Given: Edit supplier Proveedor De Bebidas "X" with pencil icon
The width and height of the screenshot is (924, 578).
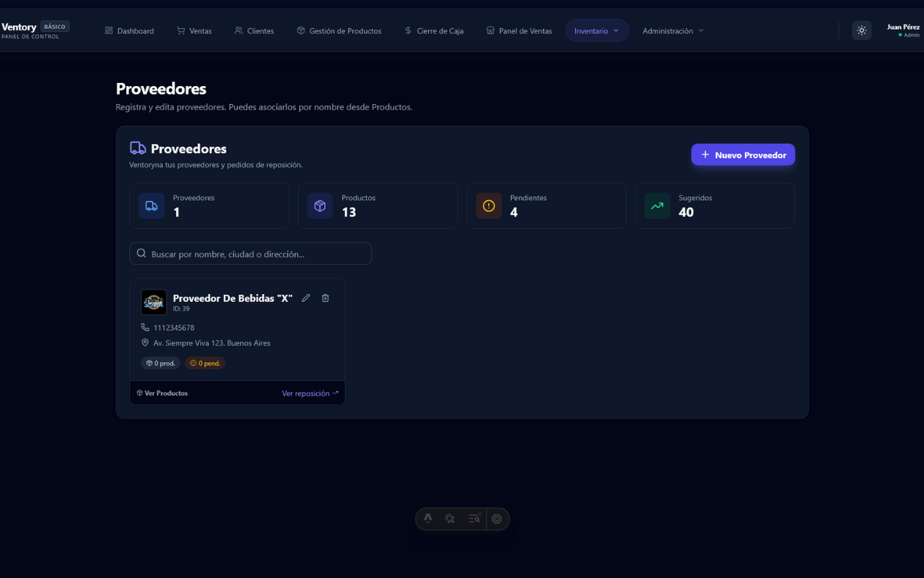Looking at the screenshot, I should pyautogui.click(x=306, y=298).
